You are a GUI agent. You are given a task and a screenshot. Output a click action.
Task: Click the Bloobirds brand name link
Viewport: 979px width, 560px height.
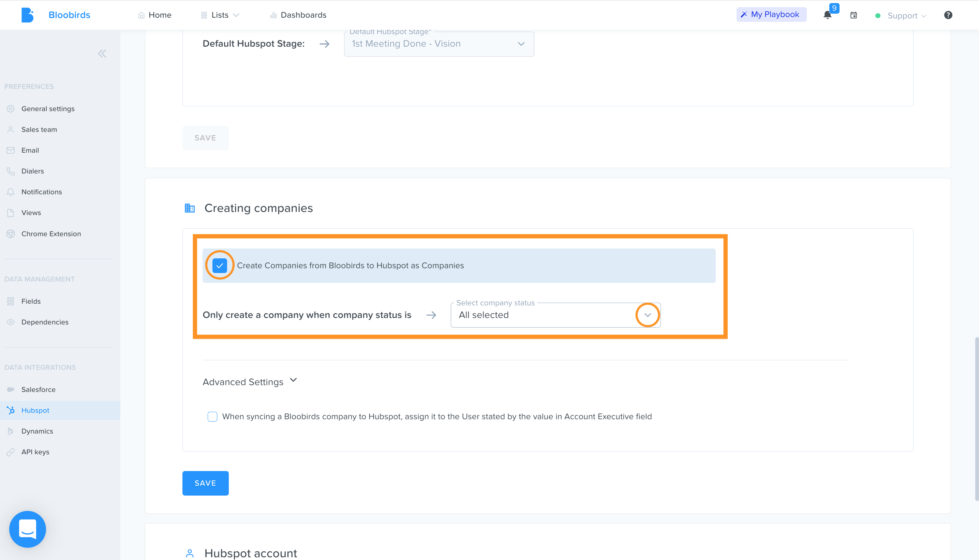tap(69, 15)
